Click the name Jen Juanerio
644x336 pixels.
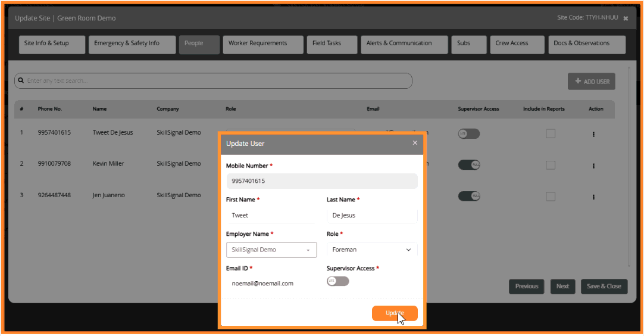(109, 195)
